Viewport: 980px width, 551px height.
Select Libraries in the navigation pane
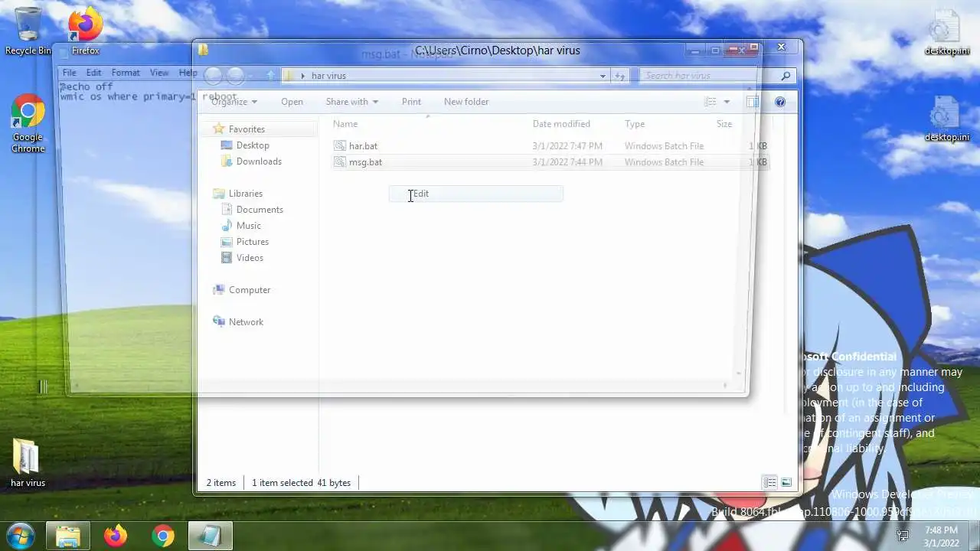(245, 194)
